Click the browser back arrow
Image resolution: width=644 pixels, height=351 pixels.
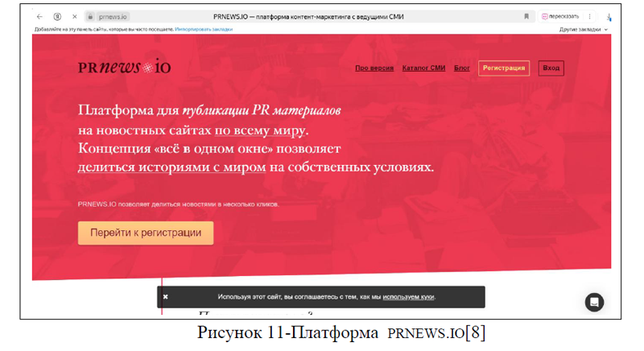point(39,17)
